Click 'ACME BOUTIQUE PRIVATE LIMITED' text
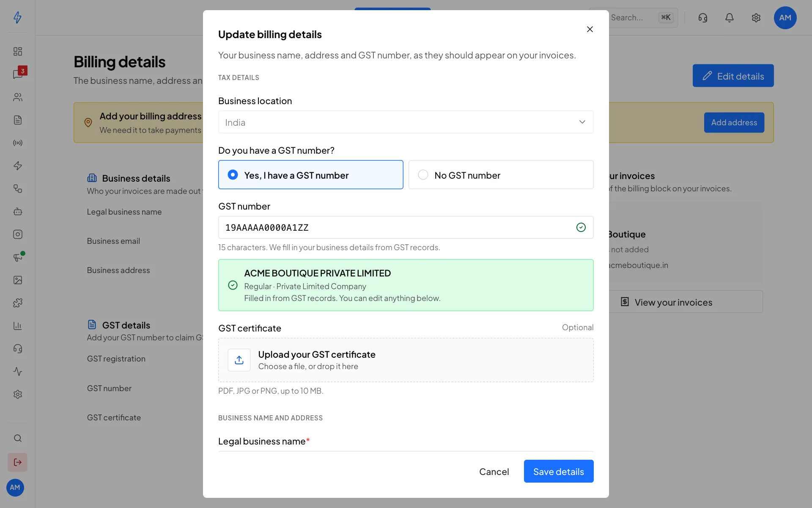The height and width of the screenshot is (508, 812). click(x=317, y=273)
